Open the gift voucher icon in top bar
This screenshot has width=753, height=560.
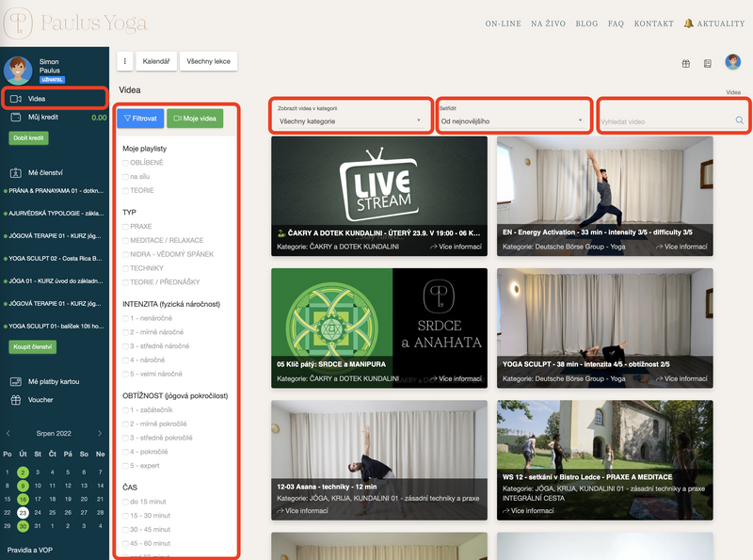686,63
